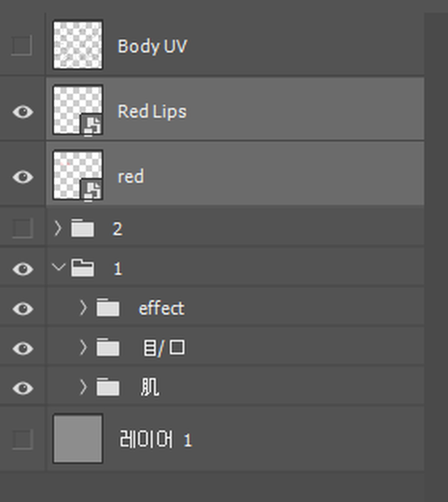Hide the effect group
Viewport: 448px width, 502px height.
(23, 308)
